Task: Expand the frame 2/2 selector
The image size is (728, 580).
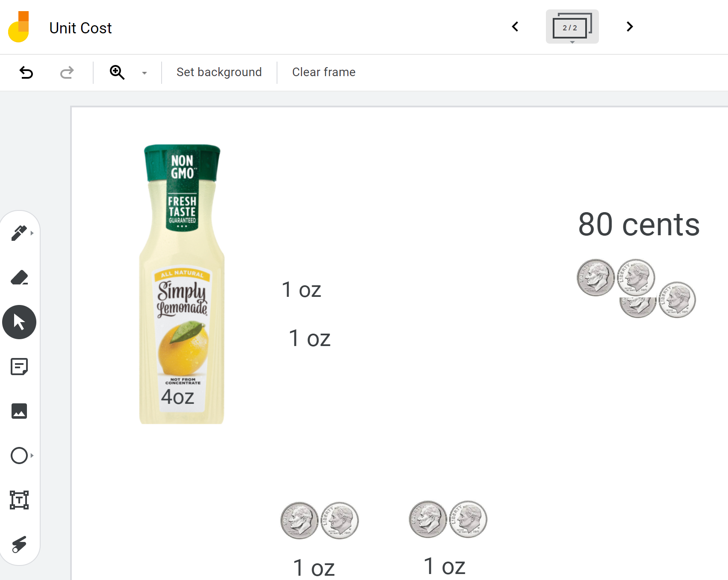Action: pos(572,27)
